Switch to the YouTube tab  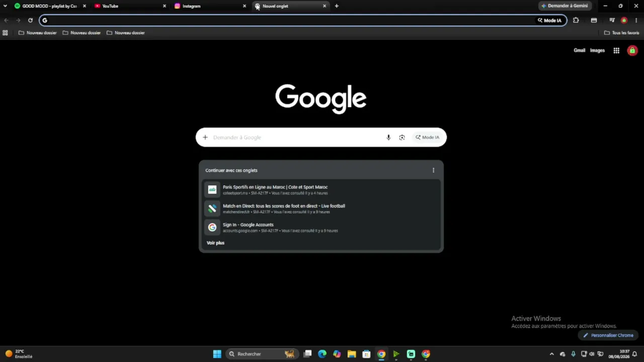pos(130,6)
